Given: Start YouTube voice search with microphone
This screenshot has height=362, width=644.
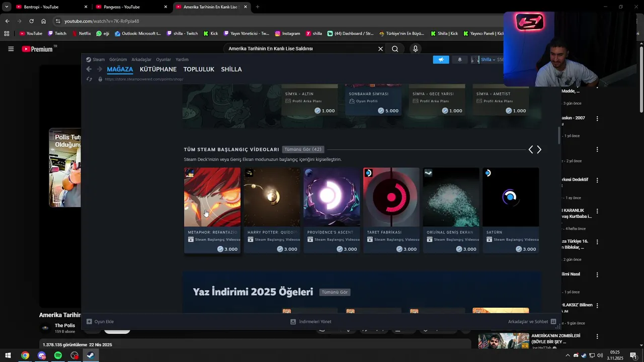Looking at the screenshot, I should tap(415, 49).
